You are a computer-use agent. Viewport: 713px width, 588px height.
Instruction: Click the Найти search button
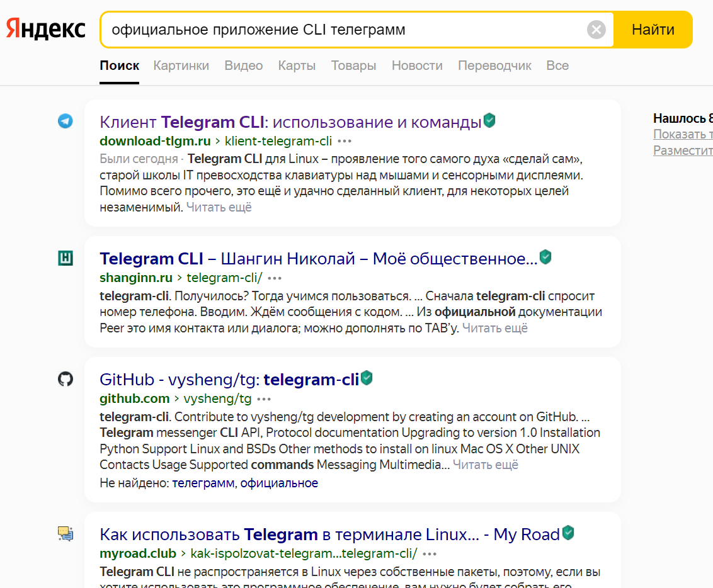(653, 30)
